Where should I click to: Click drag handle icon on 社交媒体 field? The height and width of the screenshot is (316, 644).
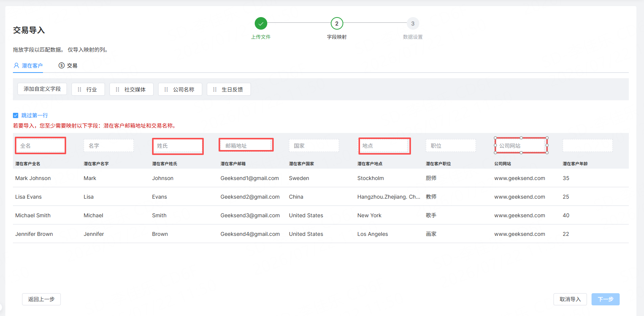tap(117, 90)
